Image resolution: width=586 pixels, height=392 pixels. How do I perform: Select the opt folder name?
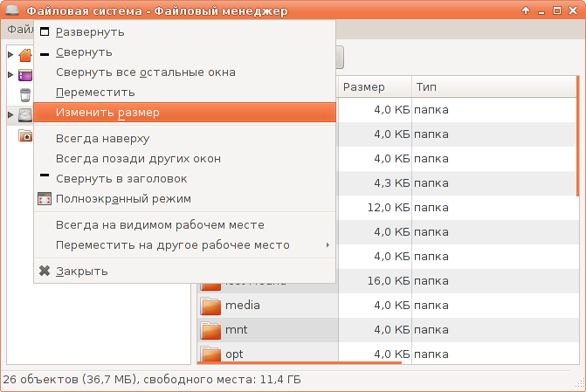point(234,354)
